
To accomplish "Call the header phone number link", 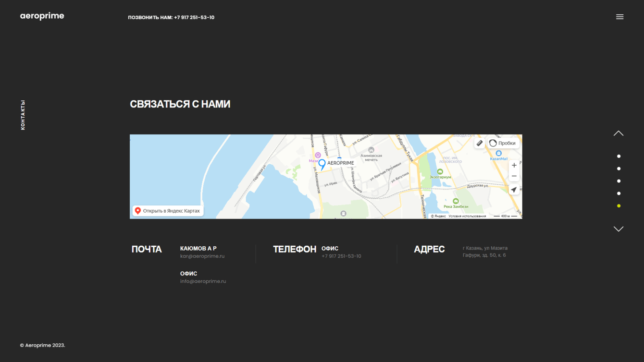I will click(x=194, y=17).
